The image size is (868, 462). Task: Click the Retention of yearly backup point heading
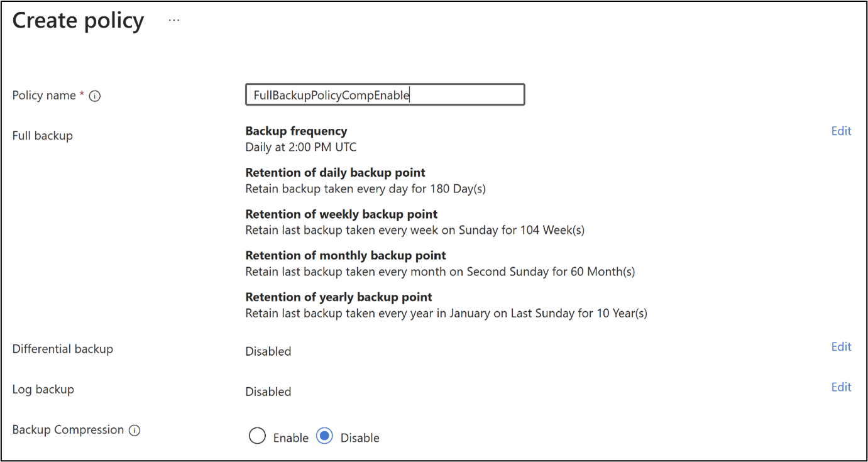(x=338, y=297)
